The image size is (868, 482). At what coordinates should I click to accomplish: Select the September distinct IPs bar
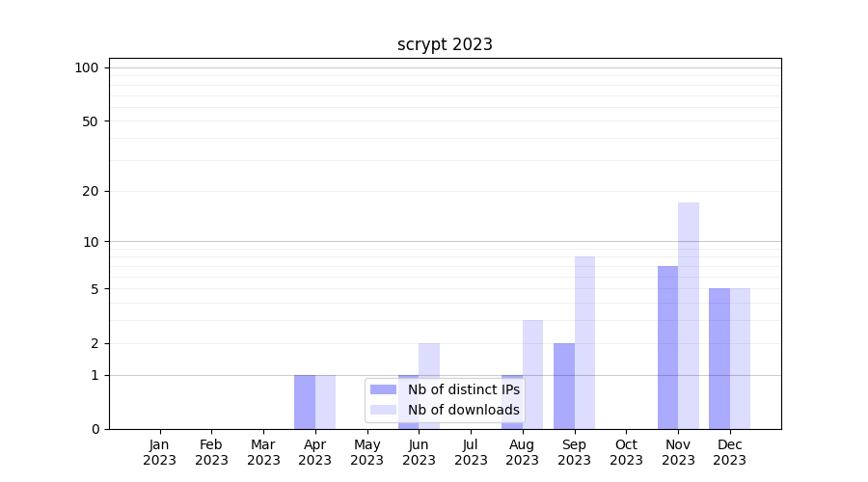click(x=564, y=386)
